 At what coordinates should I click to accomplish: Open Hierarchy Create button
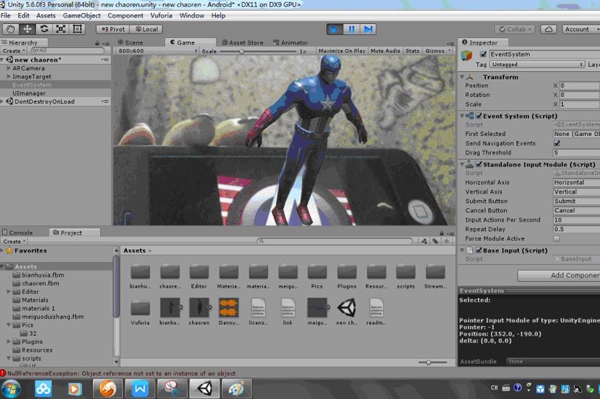coord(14,51)
